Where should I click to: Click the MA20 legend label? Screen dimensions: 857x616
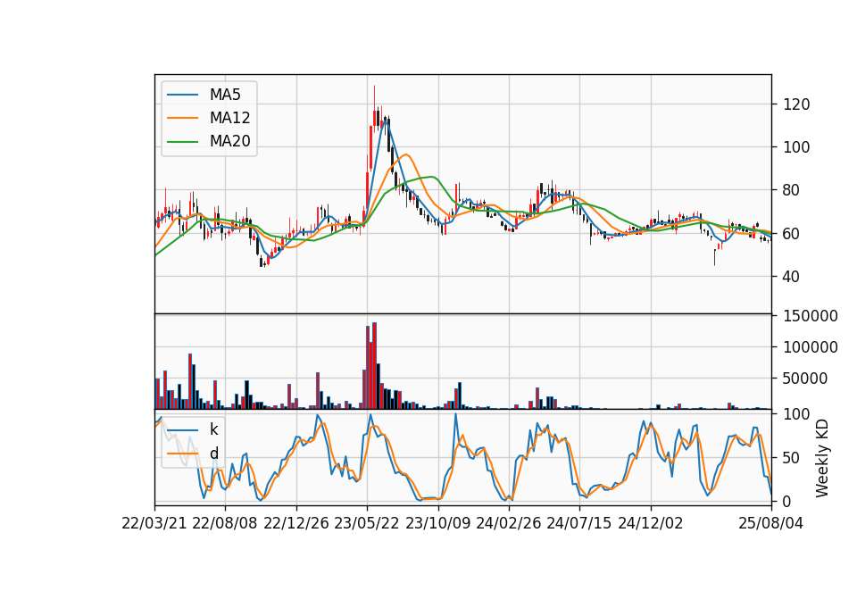click(229, 141)
